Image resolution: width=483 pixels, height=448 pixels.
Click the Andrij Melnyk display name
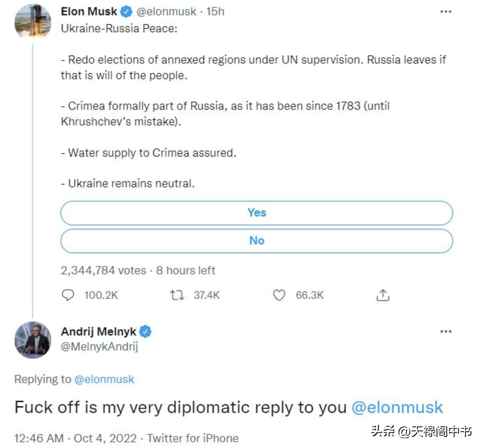click(x=98, y=331)
